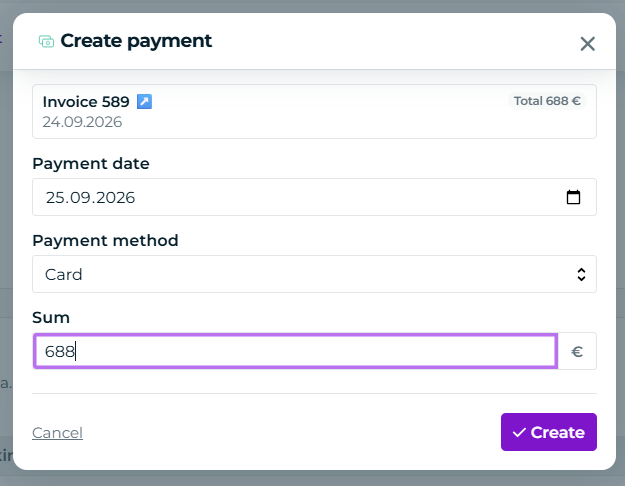
Task: Open Invoice 589 via the external link icon
Action: pyautogui.click(x=144, y=101)
